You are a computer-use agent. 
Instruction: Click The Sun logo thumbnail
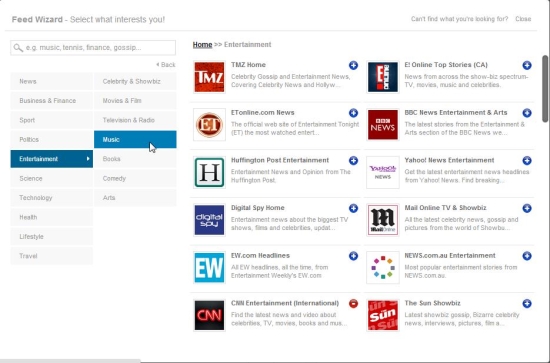383,316
